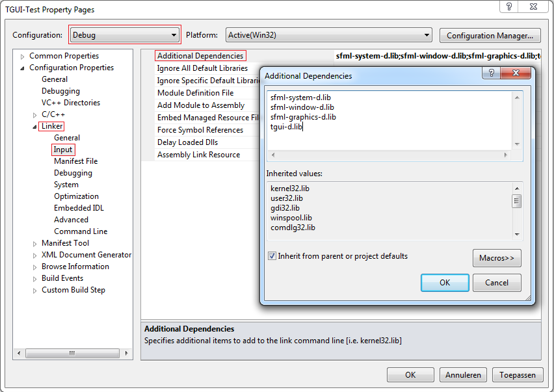This screenshot has height=392, width=554.
Task: Click the tree panel horizontal scrollbar thumb
Action: coord(72,353)
